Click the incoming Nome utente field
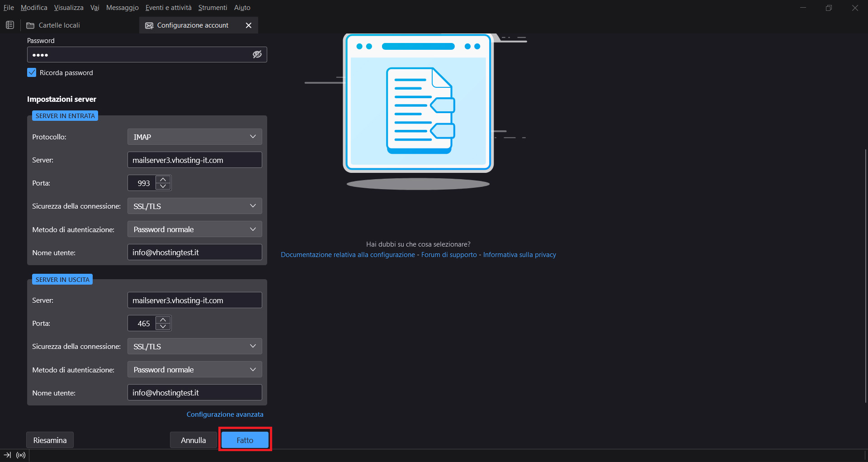This screenshot has height=462, width=868. click(195, 252)
